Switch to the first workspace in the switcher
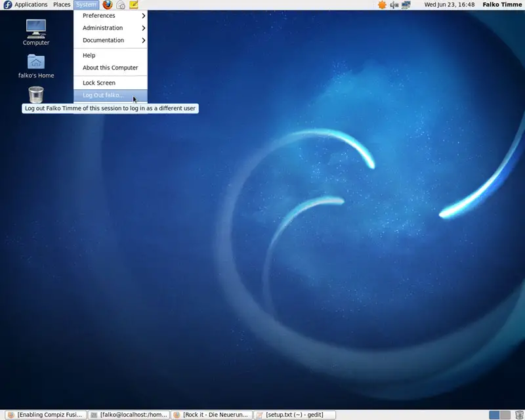Viewport: 525px width, 420px height. point(494,415)
